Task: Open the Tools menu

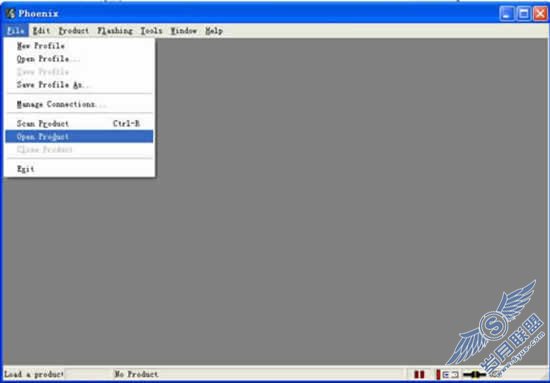Action: [151, 31]
